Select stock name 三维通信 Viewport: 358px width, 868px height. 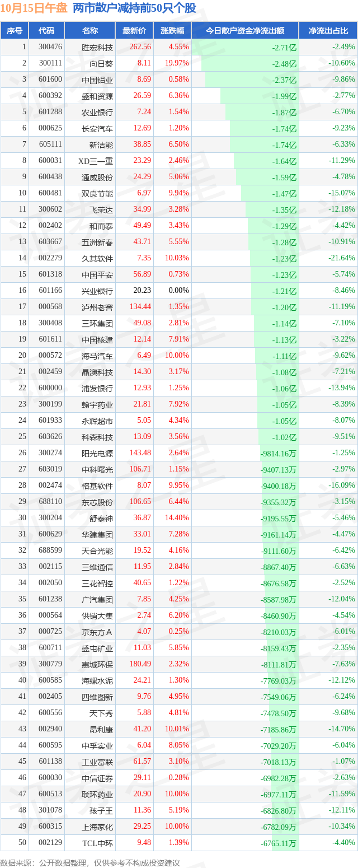coord(97,567)
